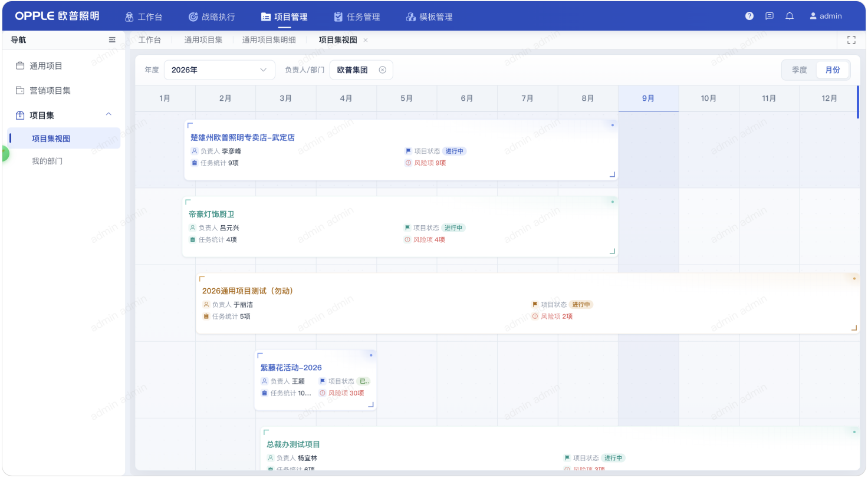Open 战略执行 top menu
The image size is (868, 478).
212,17
